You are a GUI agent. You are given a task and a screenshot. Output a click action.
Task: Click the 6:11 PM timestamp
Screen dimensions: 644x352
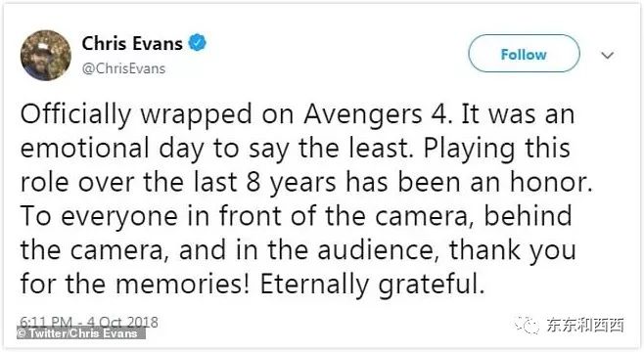46,322
